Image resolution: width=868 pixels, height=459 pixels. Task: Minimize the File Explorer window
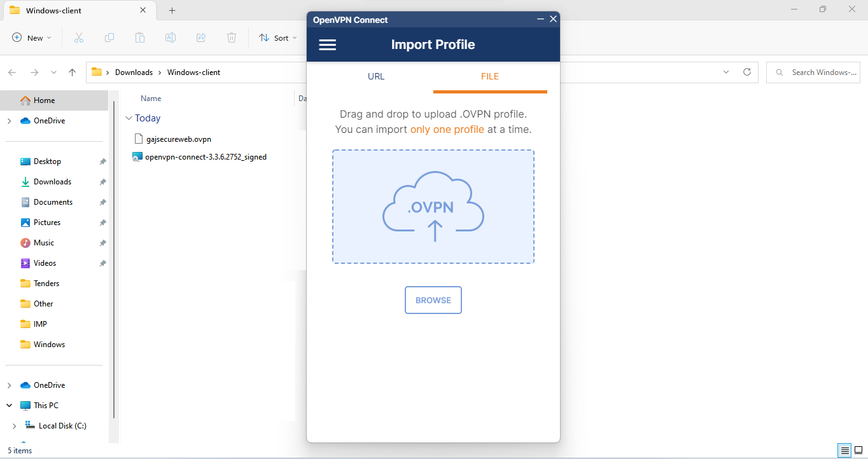794,10
